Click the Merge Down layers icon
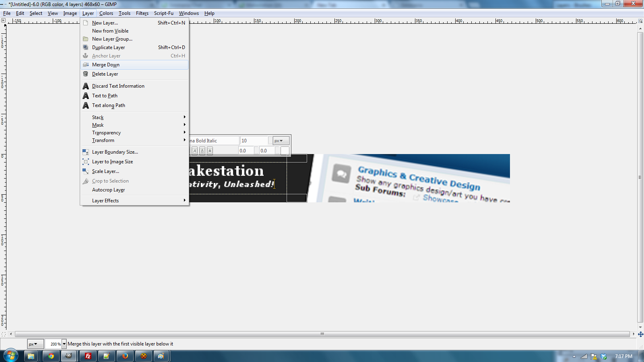Image resolution: width=644 pixels, height=362 pixels. [85, 65]
